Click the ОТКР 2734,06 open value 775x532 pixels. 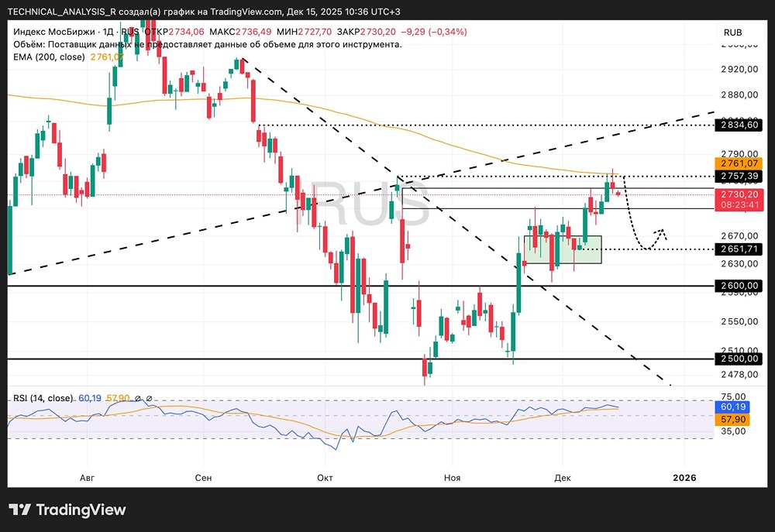(x=174, y=32)
